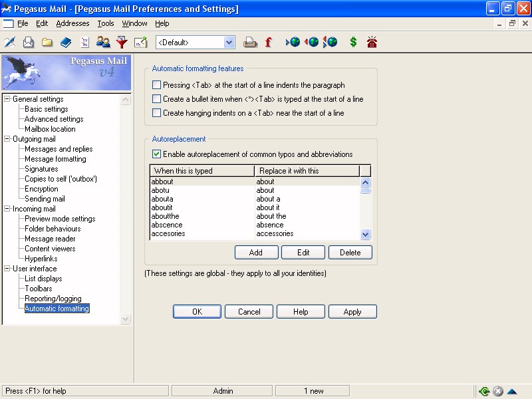Viewport: 532px width, 399px height.
Task: Click the Pegasus icon in title bar
Action: pos(6,9)
